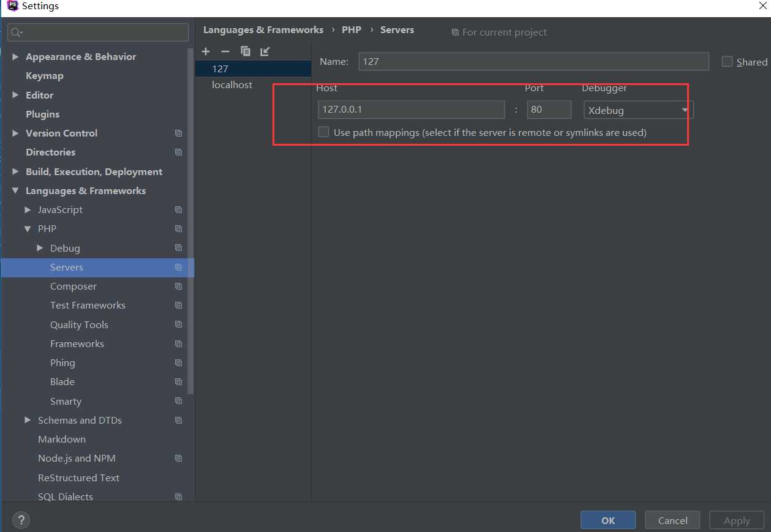
Task: Click project-level icon next to SQL Dialects
Action: (178, 497)
